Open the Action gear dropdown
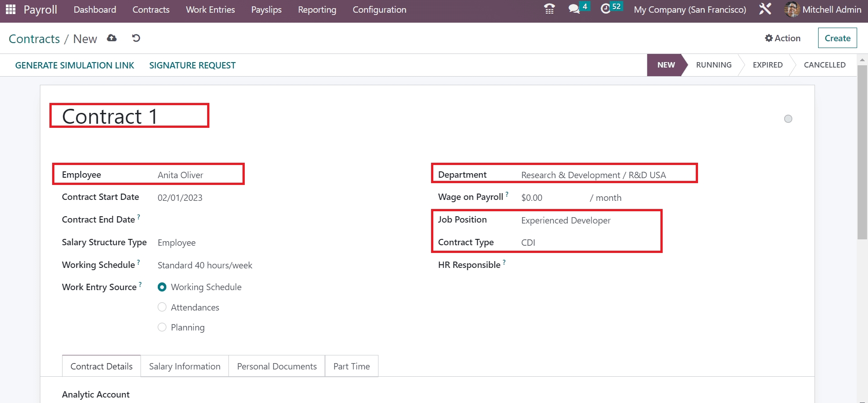 tap(782, 38)
